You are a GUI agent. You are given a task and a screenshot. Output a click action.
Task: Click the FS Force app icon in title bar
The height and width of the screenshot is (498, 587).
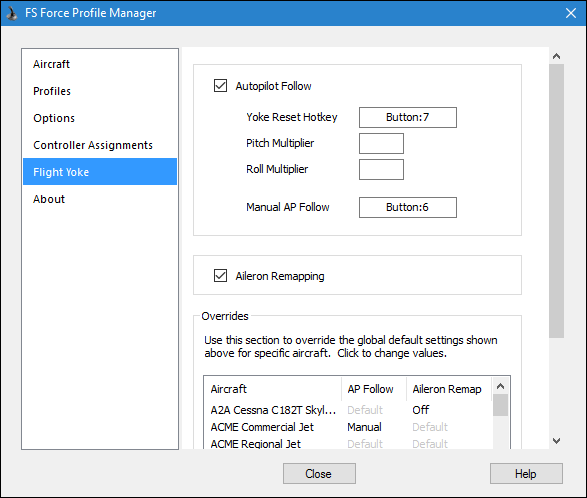12,13
